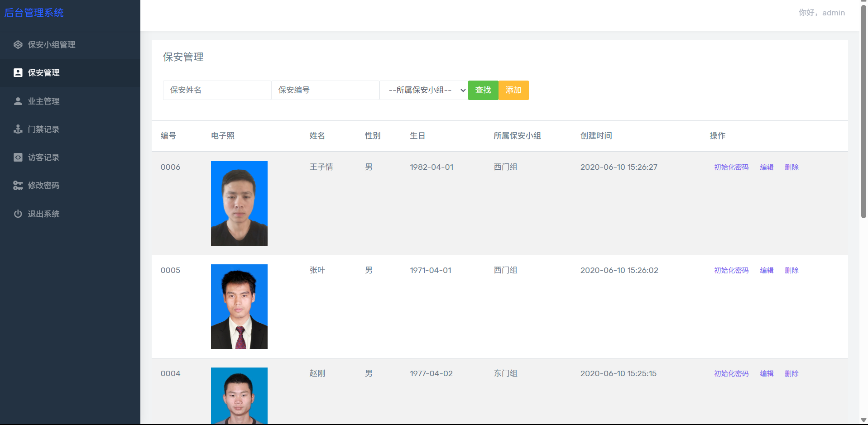The height and width of the screenshot is (425, 868).
Task: Click name cell 张叶
Action: [x=317, y=270]
